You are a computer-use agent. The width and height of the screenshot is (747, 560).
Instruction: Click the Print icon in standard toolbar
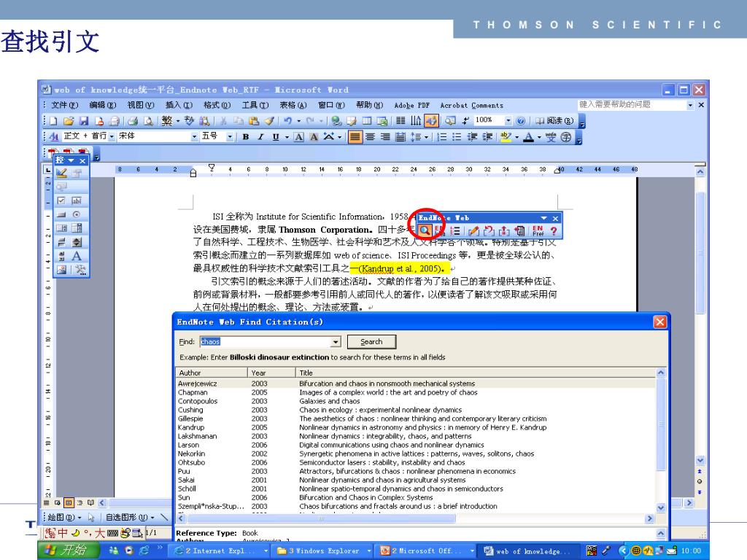(133, 121)
